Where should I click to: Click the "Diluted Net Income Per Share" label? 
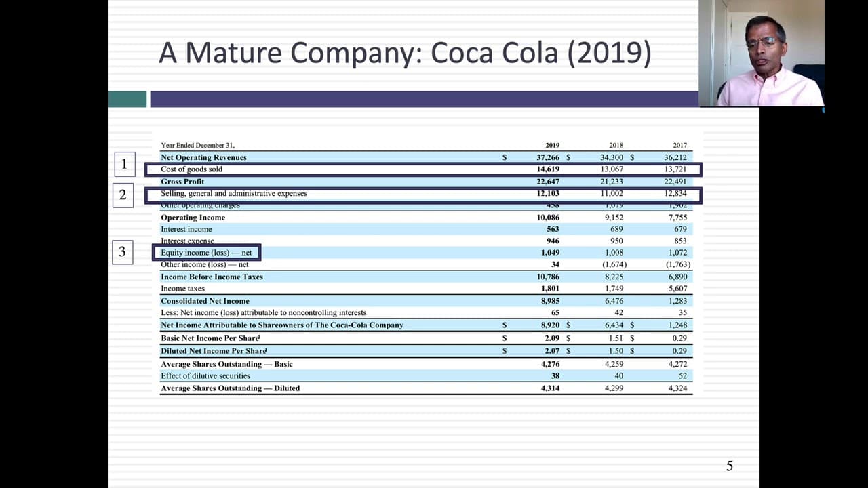pyautogui.click(x=214, y=351)
